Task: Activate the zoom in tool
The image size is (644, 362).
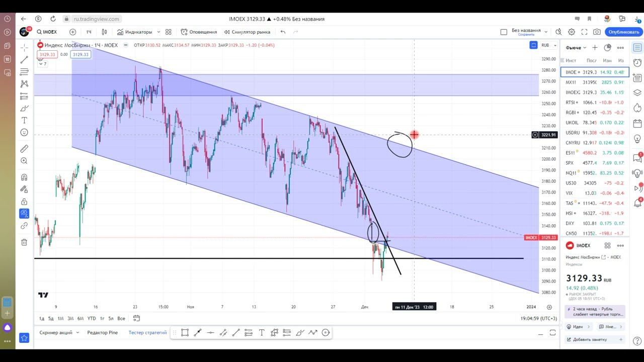Action: (24, 161)
